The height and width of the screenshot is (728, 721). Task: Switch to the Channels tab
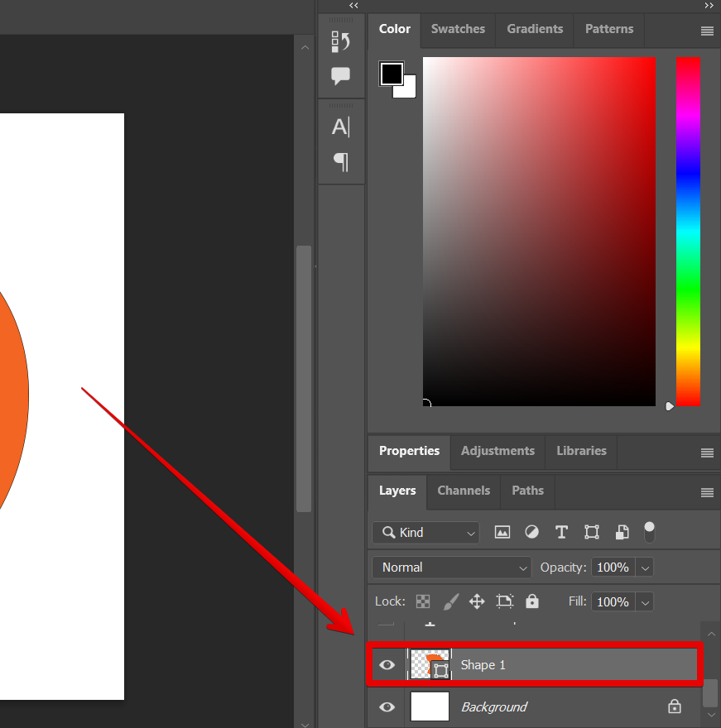(x=464, y=491)
